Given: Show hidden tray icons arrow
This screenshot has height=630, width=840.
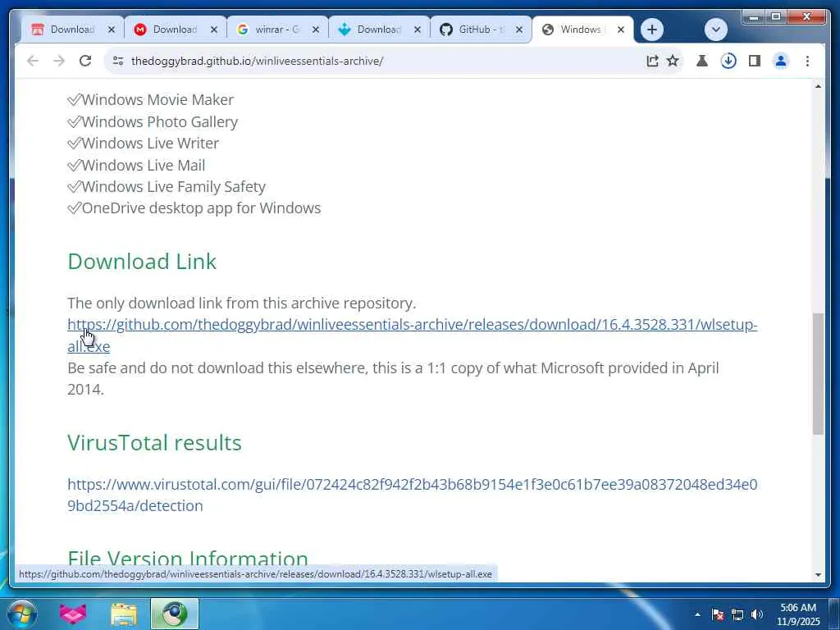Looking at the screenshot, I should point(697,614).
